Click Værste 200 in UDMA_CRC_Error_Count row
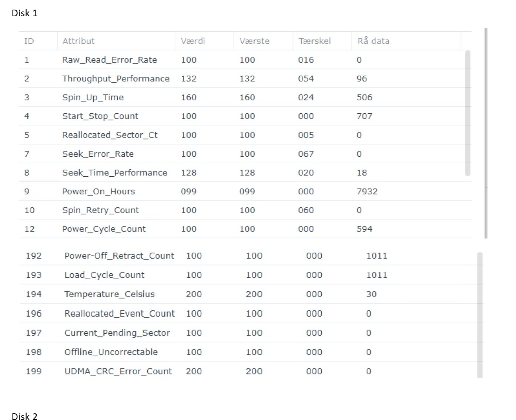The height and width of the screenshot is (420, 516). click(254, 371)
